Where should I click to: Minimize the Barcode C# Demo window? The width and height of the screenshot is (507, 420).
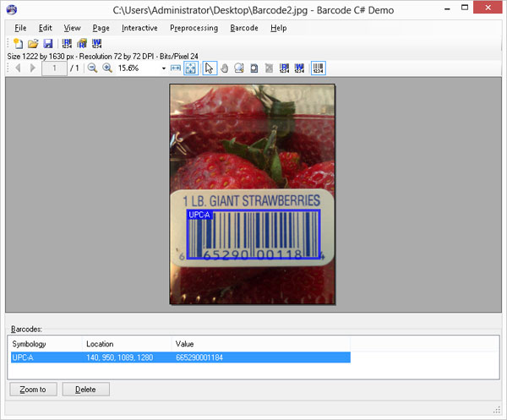coord(447,9)
